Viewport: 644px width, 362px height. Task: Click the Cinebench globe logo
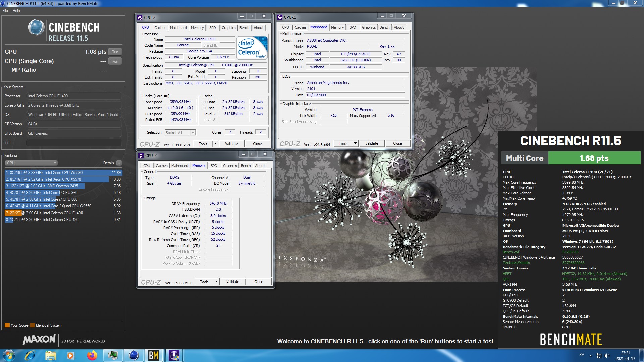[36, 28]
